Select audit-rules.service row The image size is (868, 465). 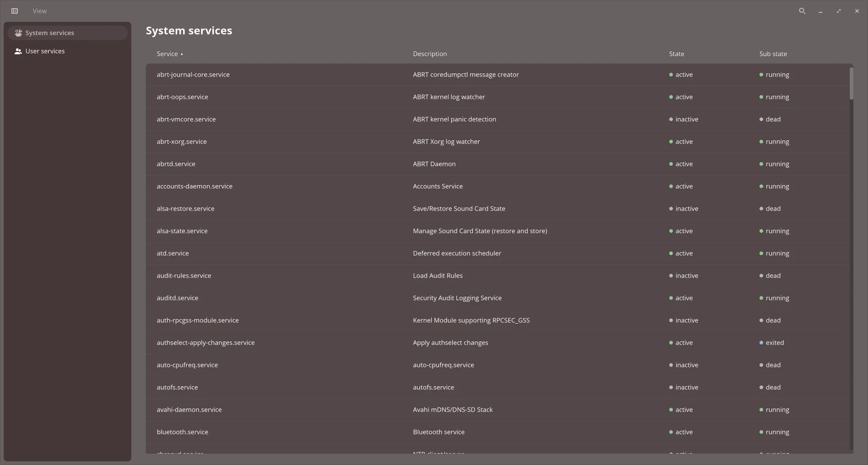click(498, 276)
